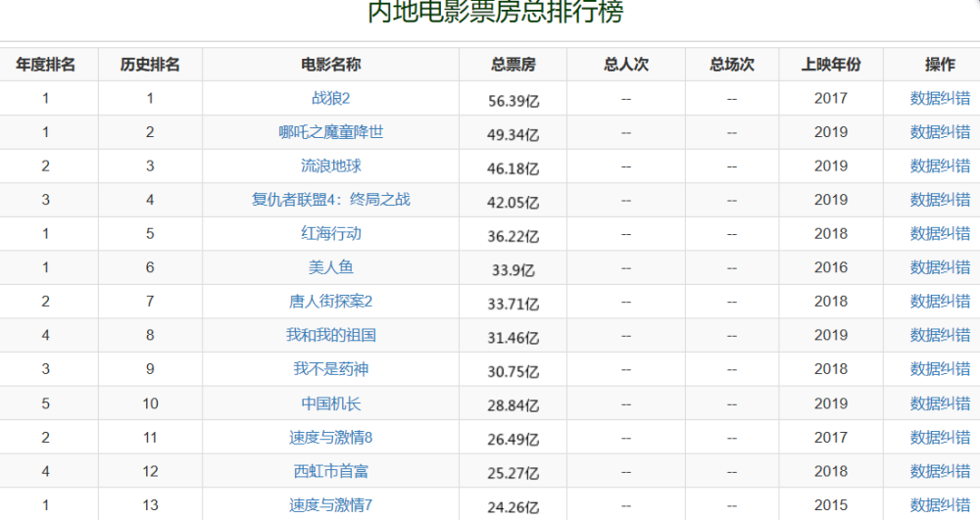Select the 49.34亿 box office value
This screenshot has height=520, width=980.
(514, 135)
